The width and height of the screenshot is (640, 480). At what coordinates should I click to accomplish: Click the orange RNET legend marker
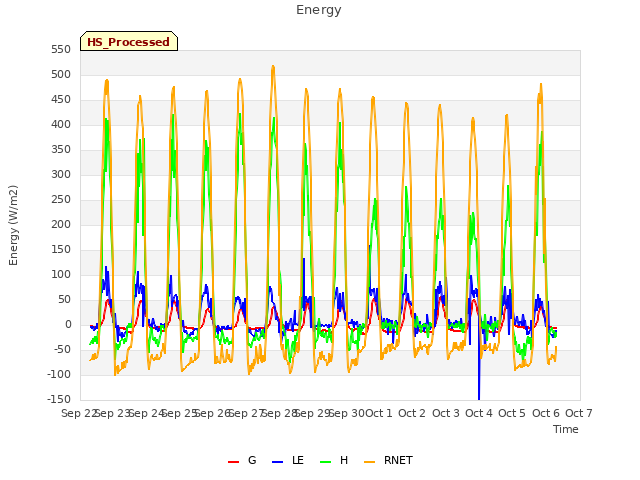point(369,462)
